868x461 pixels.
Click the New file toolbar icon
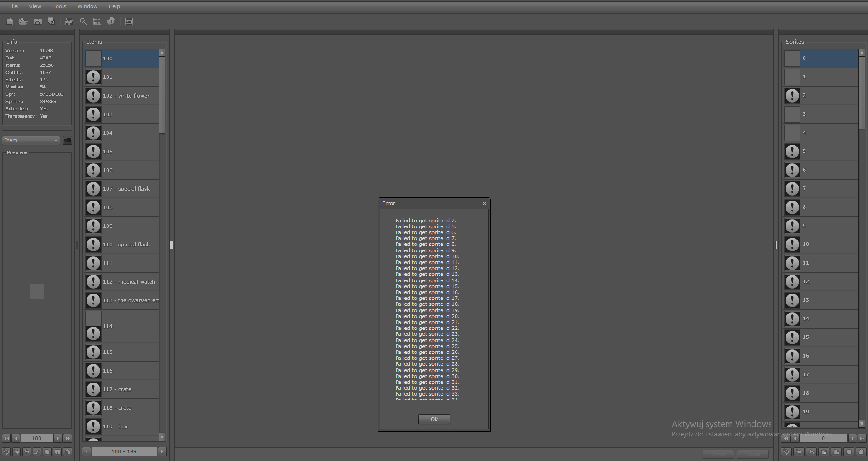pyautogui.click(x=9, y=21)
